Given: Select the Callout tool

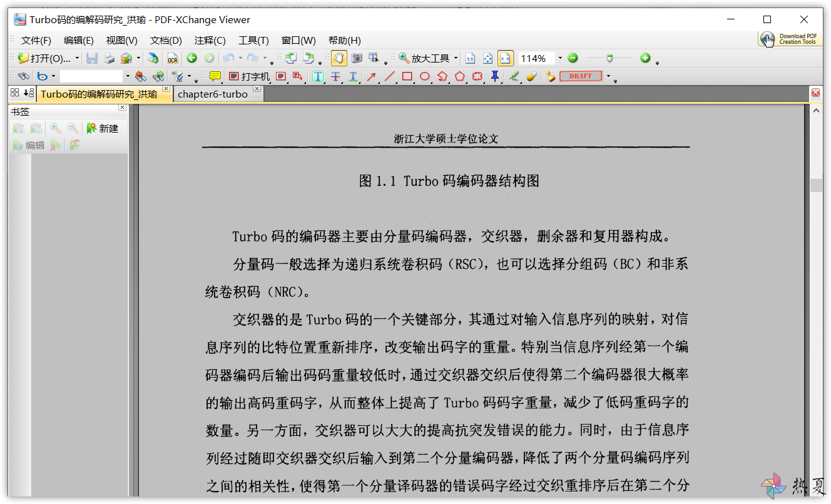Looking at the screenshot, I should pos(297,76).
